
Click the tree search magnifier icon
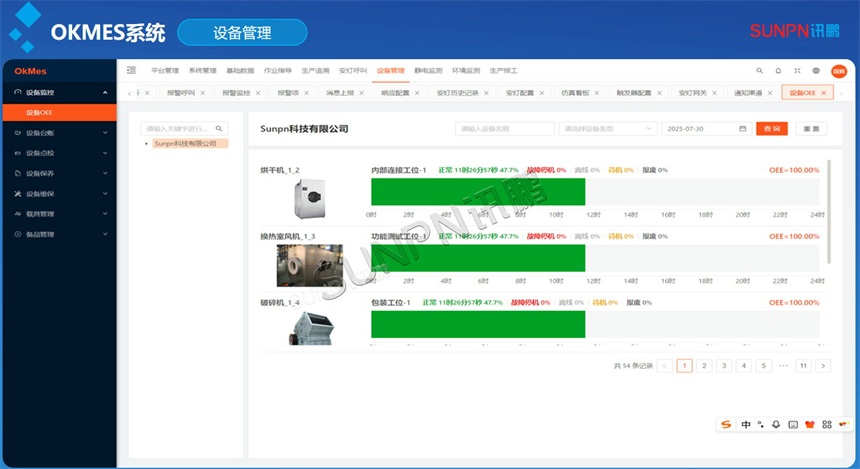click(x=219, y=128)
